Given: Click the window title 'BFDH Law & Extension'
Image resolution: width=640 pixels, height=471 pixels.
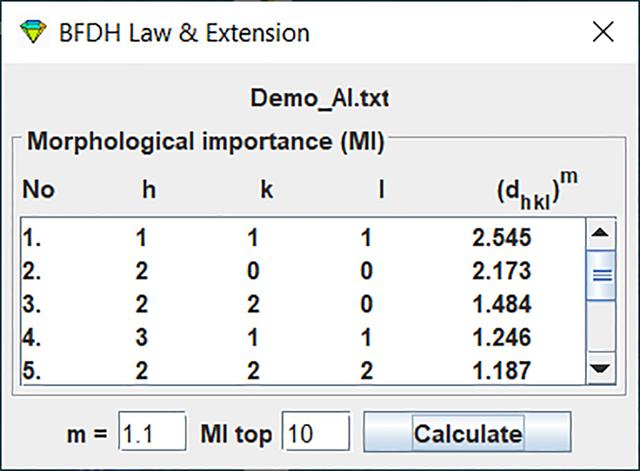Looking at the screenshot, I should tap(184, 33).
